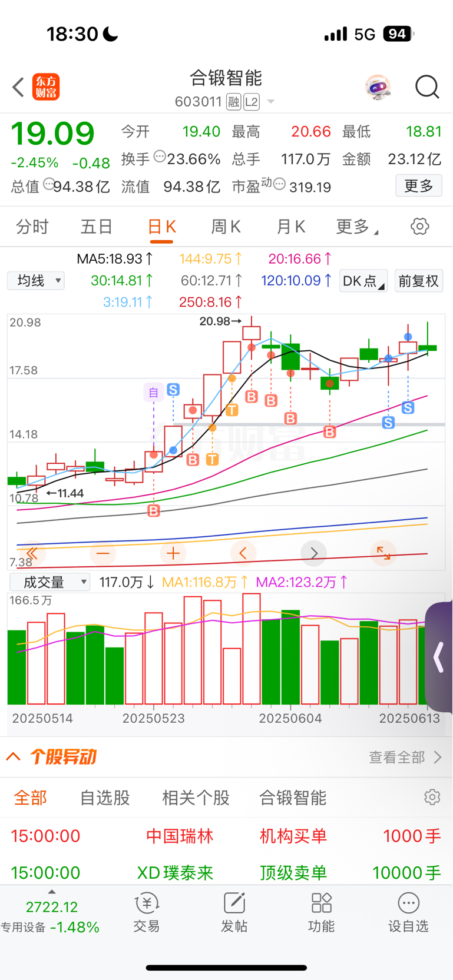Image resolution: width=453 pixels, height=980 pixels.
Task: Jump to earliest with double-left arrow
Action: [x=32, y=553]
